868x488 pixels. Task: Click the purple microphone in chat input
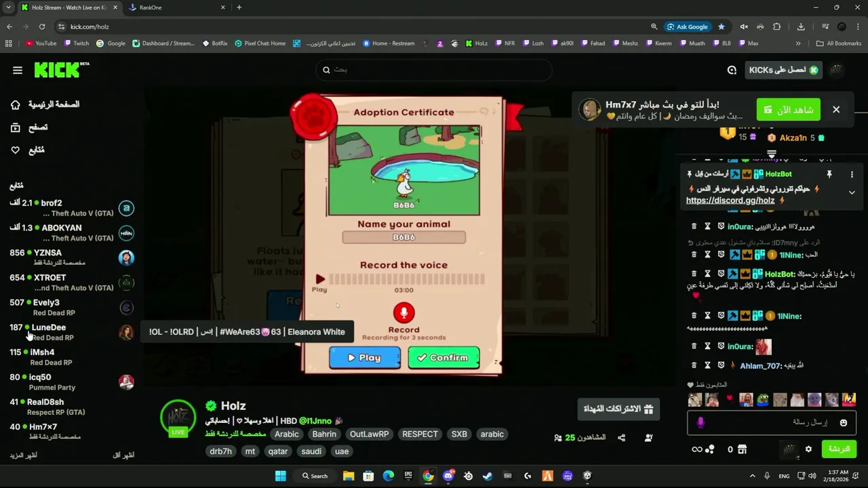(x=701, y=422)
